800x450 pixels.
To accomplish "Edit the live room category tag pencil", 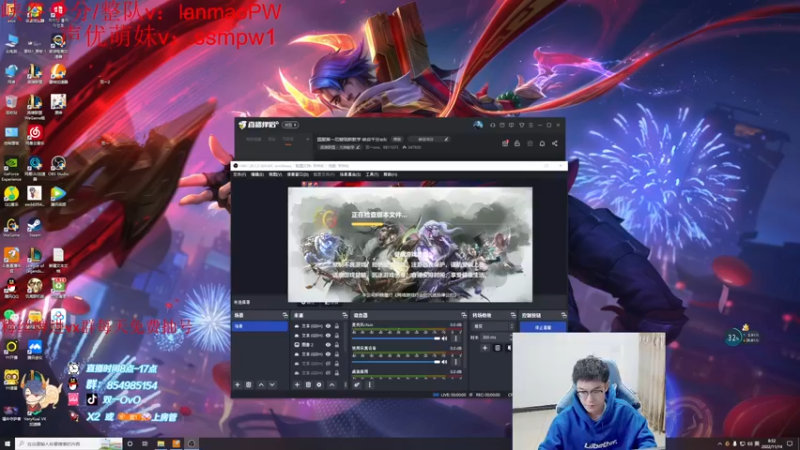I will (x=358, y=147).
